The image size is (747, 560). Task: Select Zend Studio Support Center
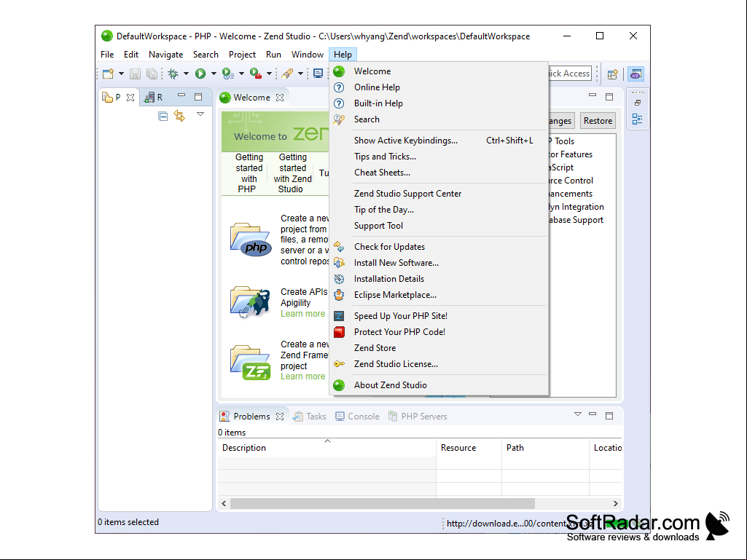pyautogui.click(x=438, y=194)
